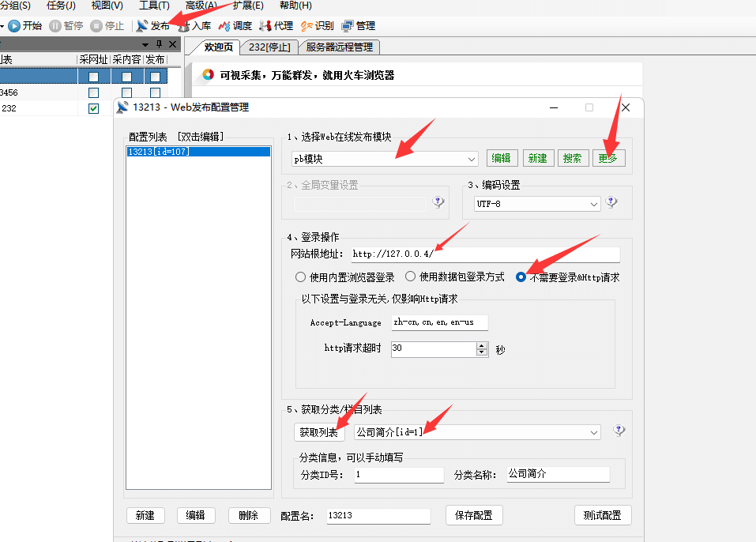Click the 删除 button

click(248, 515)
